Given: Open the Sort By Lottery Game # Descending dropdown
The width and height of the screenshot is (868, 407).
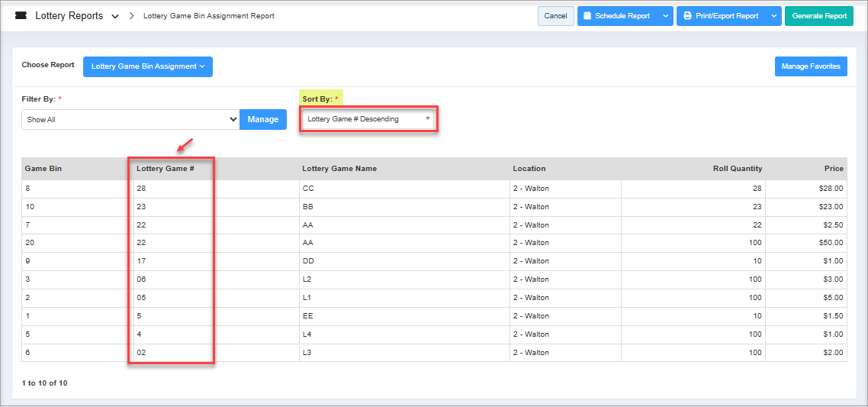Looking at the screenshot, I should coord(369,119).
